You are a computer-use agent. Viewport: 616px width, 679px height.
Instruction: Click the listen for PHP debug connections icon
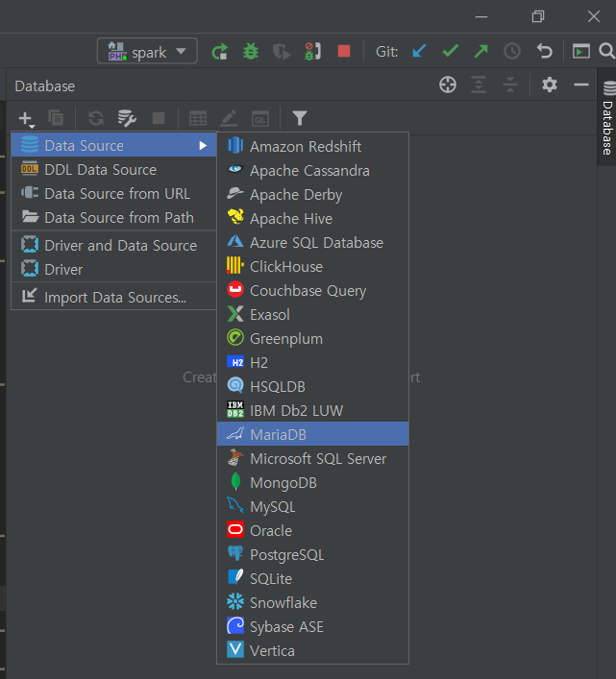point(312,52)
